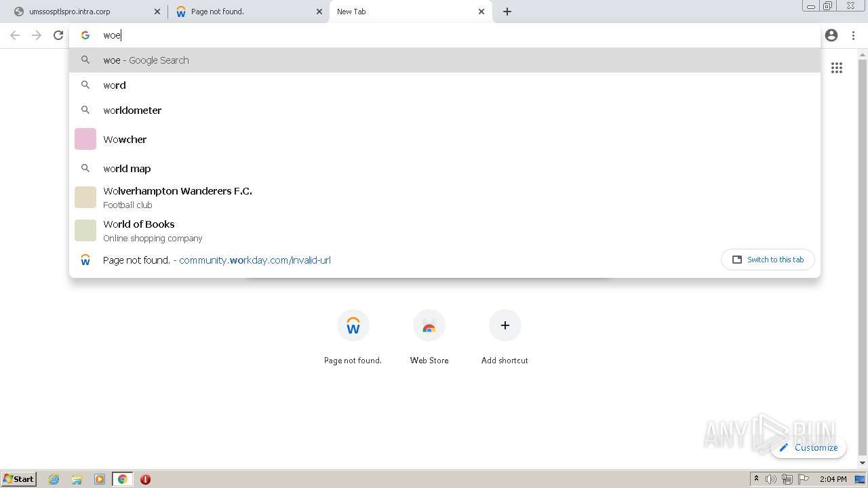Open the 'Page not found.' Workday shortcut
This screenshot has width=868, height=488.
coord(353,337)
